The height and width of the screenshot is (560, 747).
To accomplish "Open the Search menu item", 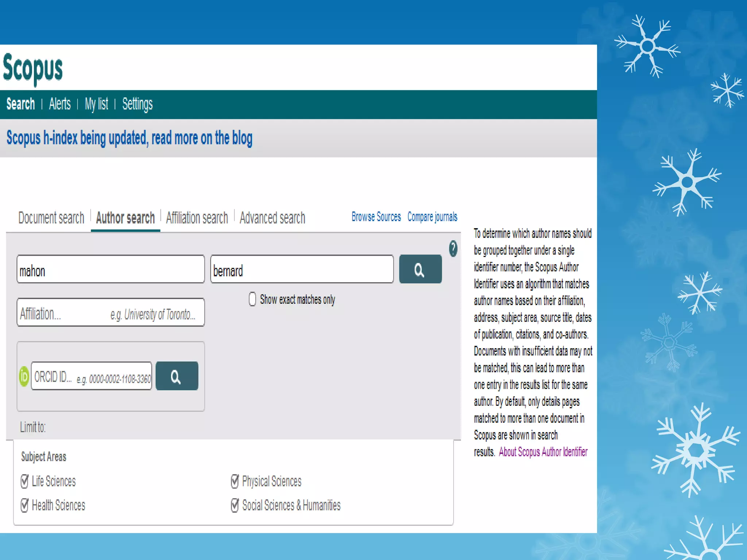I will coord(20,104).
